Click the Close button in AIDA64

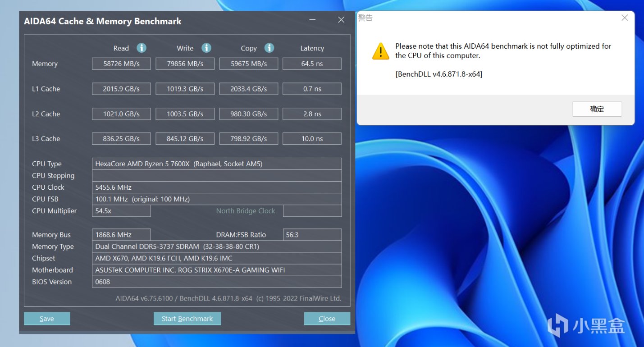pos(327,319)
